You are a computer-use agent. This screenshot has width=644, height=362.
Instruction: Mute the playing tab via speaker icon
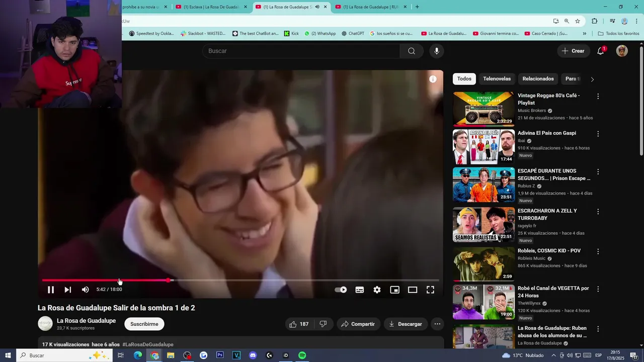(x=317, y=7)
